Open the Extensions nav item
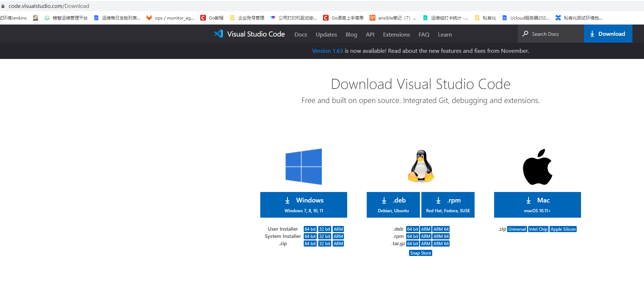This screenshot has width=644, height=299. (x=396, y=34)
